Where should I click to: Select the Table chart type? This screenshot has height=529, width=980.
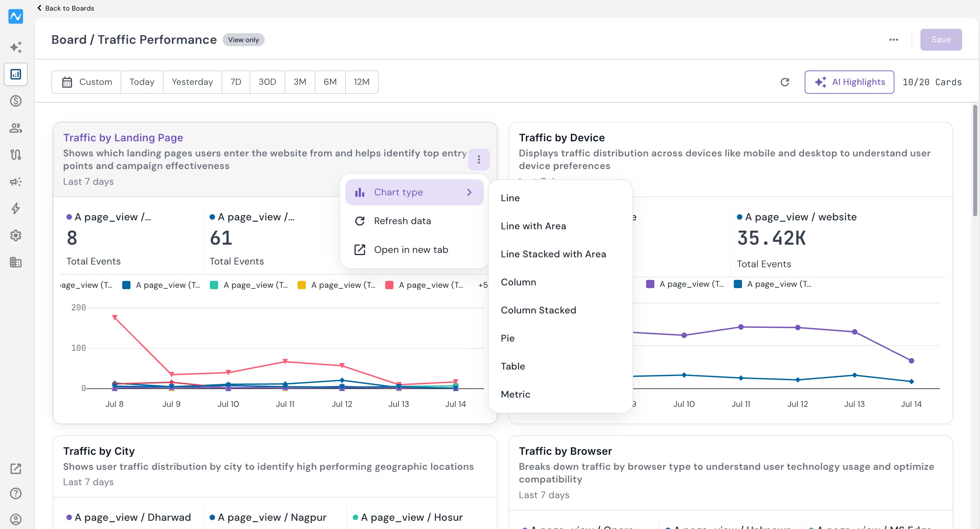click(x=560, y=366)
